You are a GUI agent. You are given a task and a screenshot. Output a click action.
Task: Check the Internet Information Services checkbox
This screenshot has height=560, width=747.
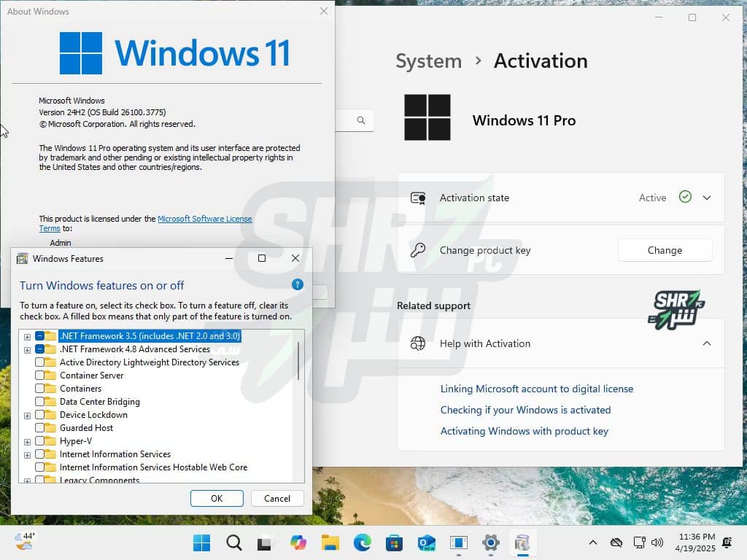click(39, 454)
